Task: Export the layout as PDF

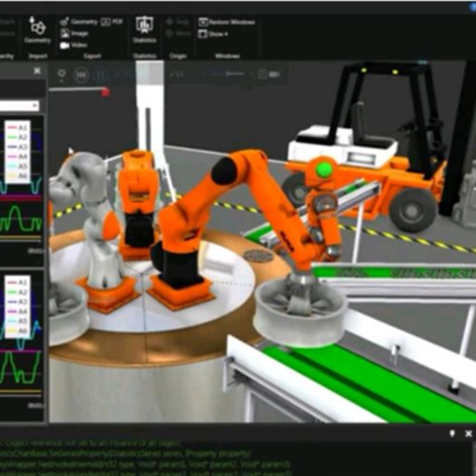Action: tap(111, 22)
